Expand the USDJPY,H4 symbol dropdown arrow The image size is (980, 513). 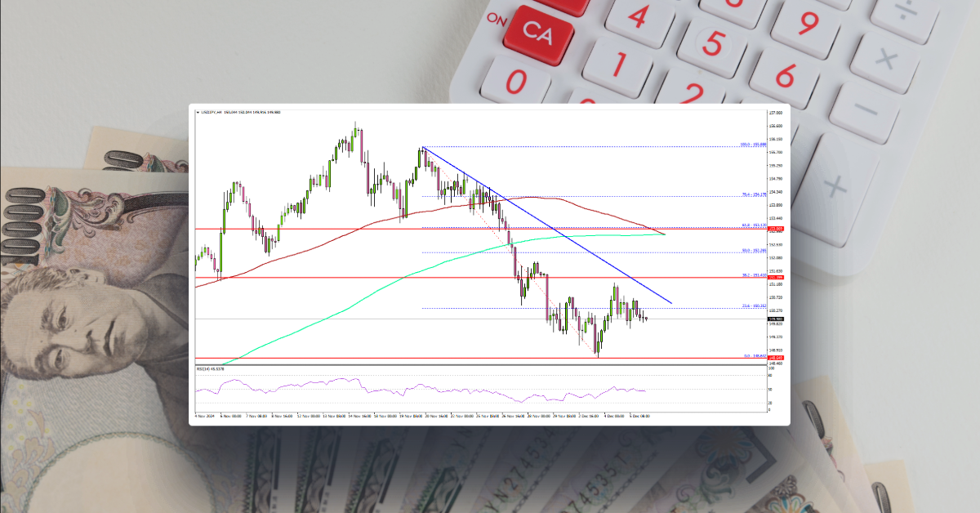click(198, 113)
